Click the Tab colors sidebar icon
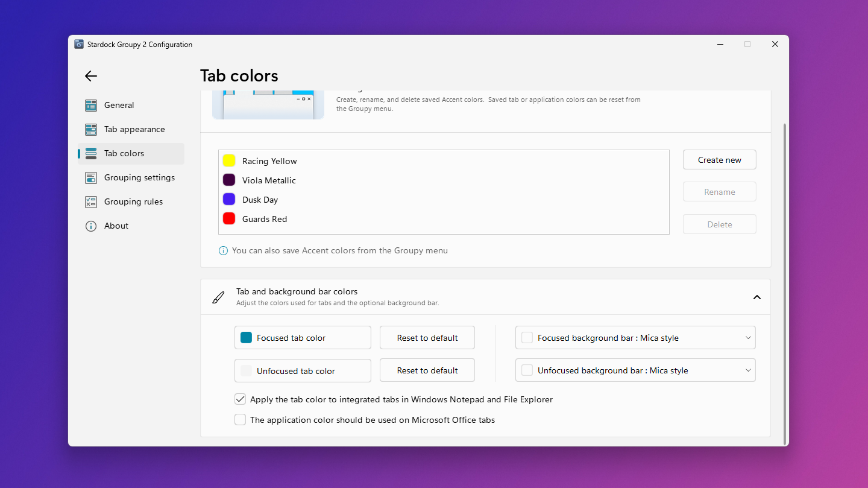Image resolution: width=868 pixels, height=488 pixels. [91, 154]
